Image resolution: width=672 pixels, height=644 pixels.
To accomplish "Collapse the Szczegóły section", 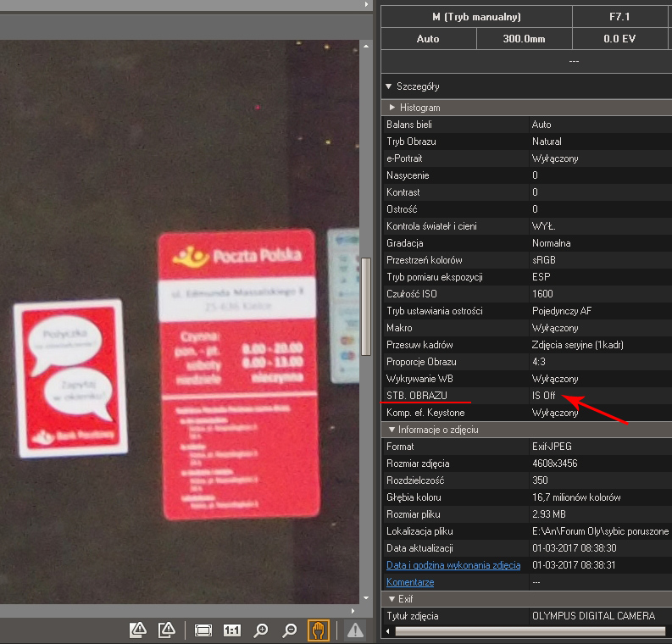I will click(389, 86).
